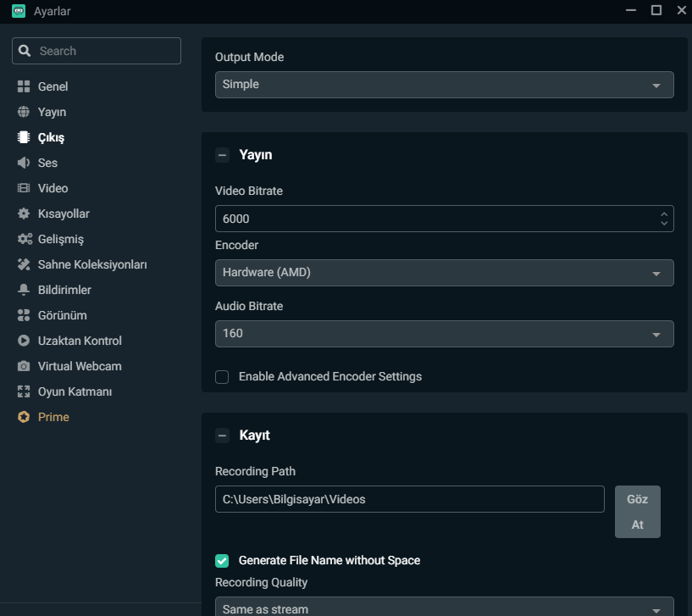Click the Göz At browse button
The width and height of the screenshot is (692, 616).
pos(637,512)
